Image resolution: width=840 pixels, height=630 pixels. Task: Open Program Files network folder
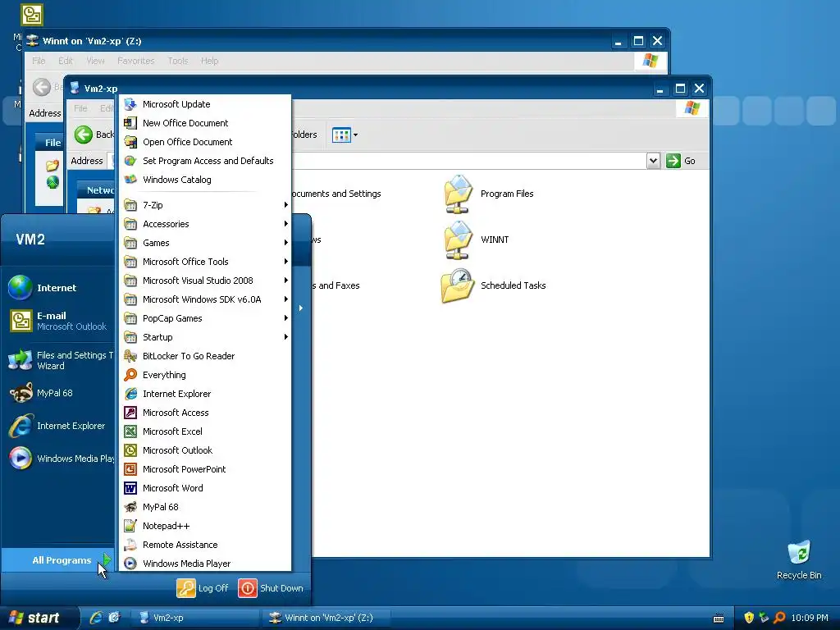[489, 194]
